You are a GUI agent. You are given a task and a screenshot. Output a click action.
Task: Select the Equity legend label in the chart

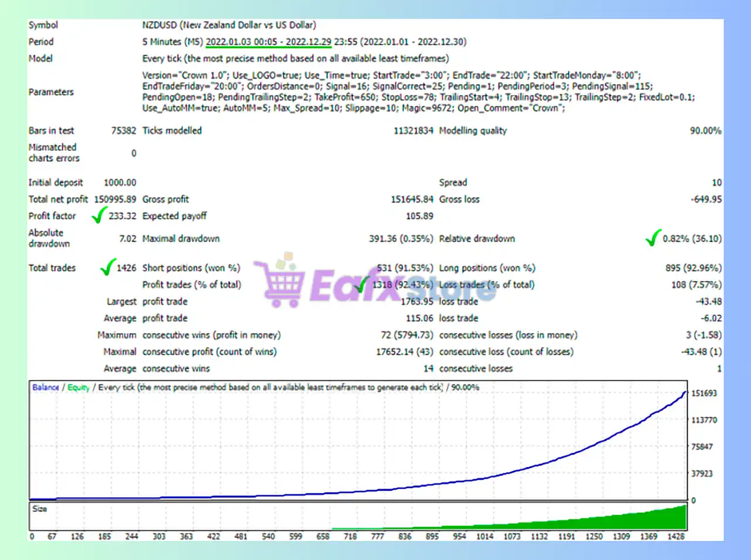tap(78, 387)
